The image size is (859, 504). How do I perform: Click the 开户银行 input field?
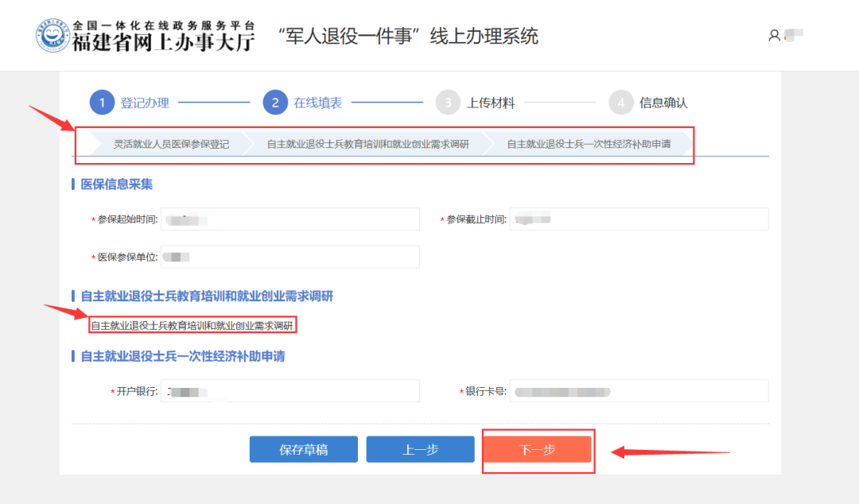(290, 392)
